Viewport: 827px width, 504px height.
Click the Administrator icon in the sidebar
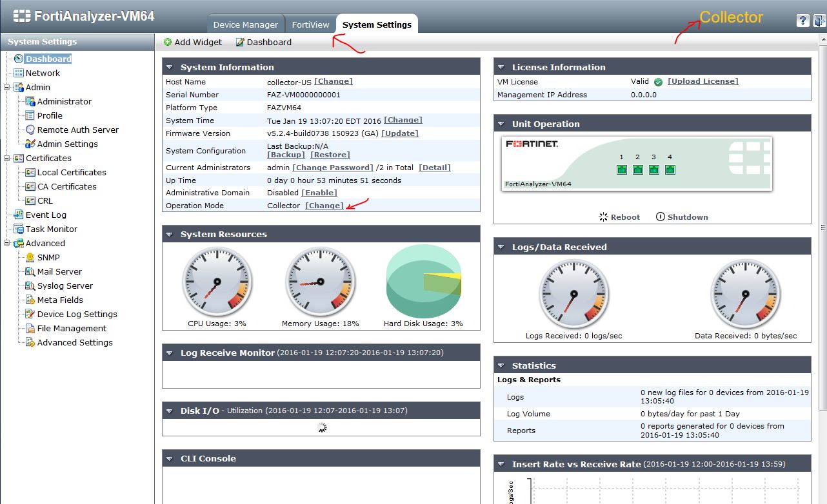pyautogui.click(x=30, y=101)
